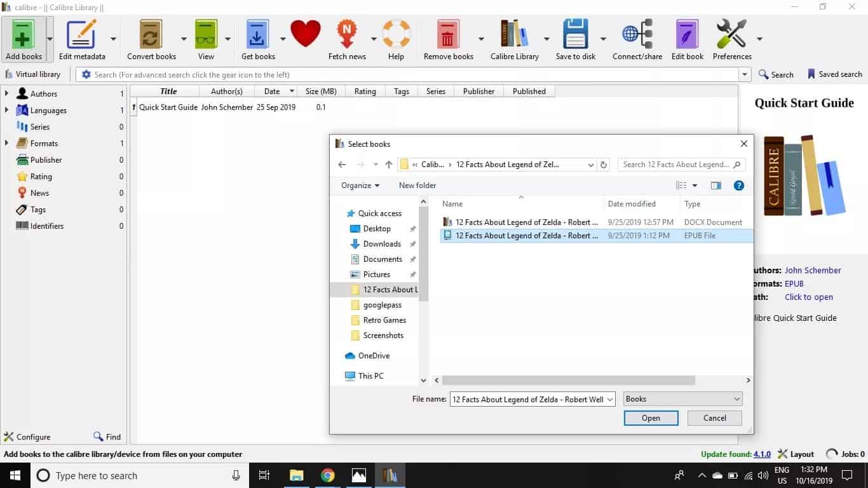868x488 pixels.
Task: Open the view options dropdown in dialog
Action: 695,186
